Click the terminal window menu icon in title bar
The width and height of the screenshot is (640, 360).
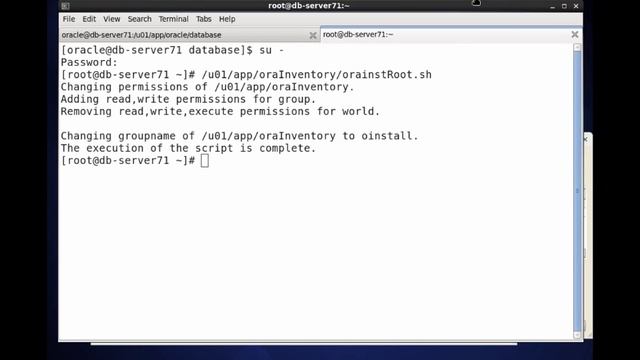click(x=65, y=6)
